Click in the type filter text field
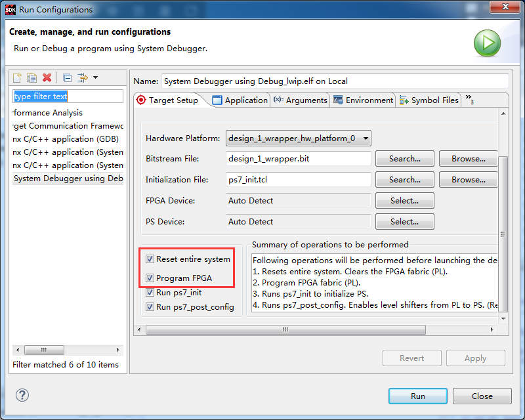 tap(68, 96)
